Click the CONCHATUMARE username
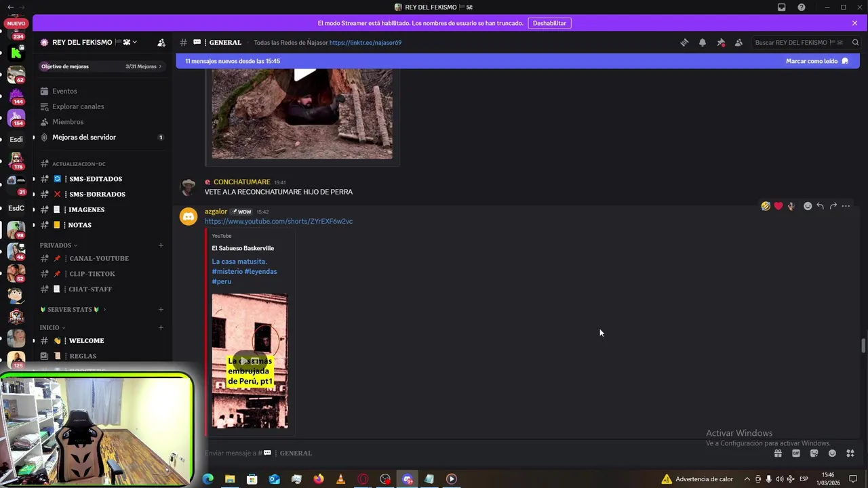 (241, 182)
